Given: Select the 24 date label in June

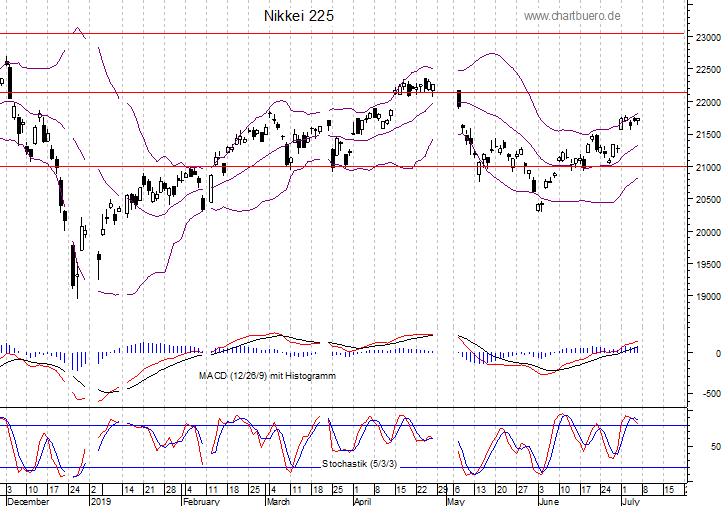Looking at the screenshot, I should tap(606, 490).
